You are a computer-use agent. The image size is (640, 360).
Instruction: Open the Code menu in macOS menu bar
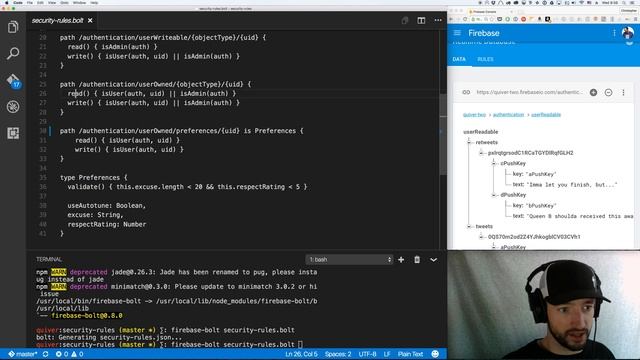[x=18, y=2]
